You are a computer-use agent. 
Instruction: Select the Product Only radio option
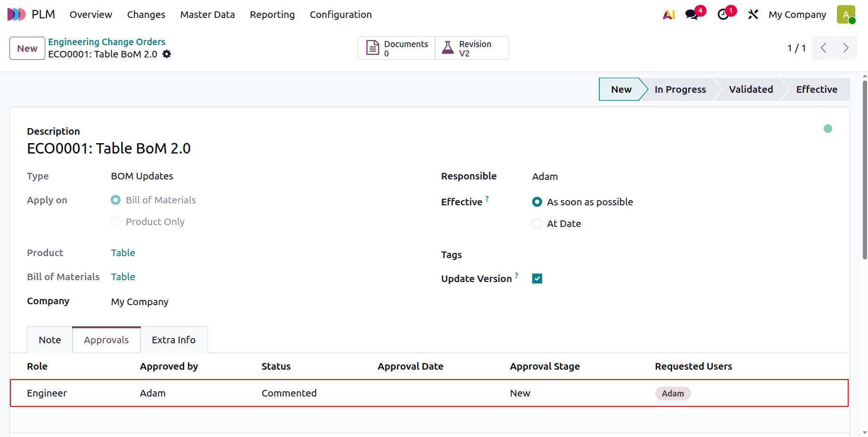(x=115, y=222)
